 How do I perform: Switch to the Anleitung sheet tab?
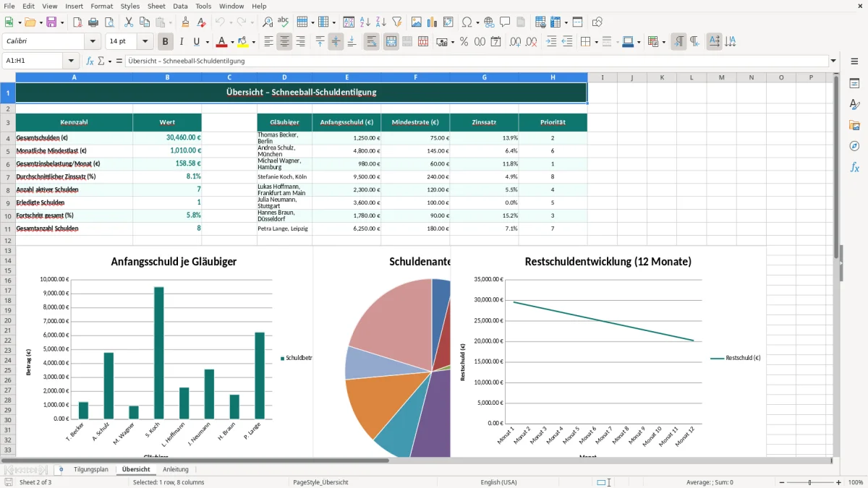click(x=176, y=469)
